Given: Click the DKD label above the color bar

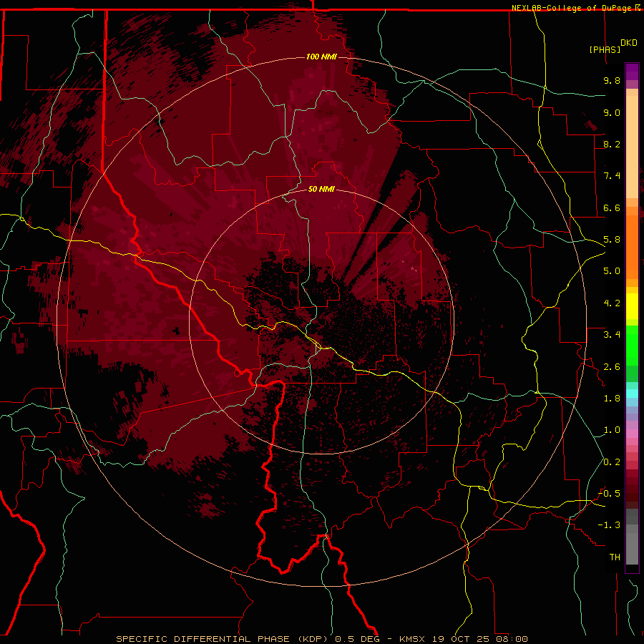Looking at the screenshot, I should (629, 42).
